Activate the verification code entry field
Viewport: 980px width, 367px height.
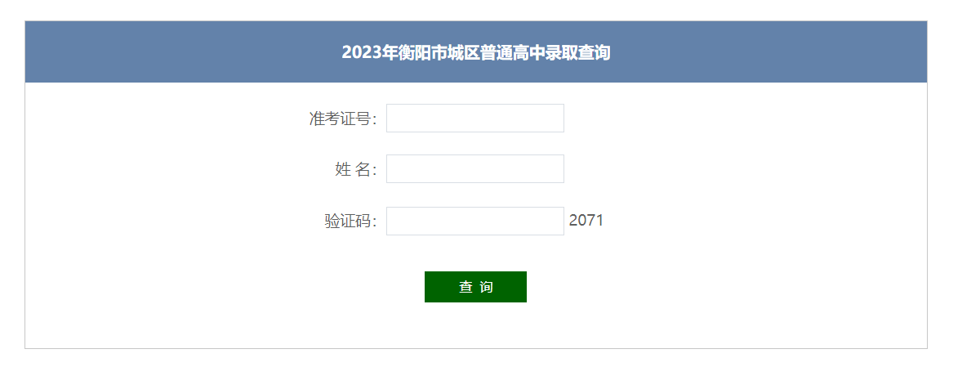tap(474, 221)
